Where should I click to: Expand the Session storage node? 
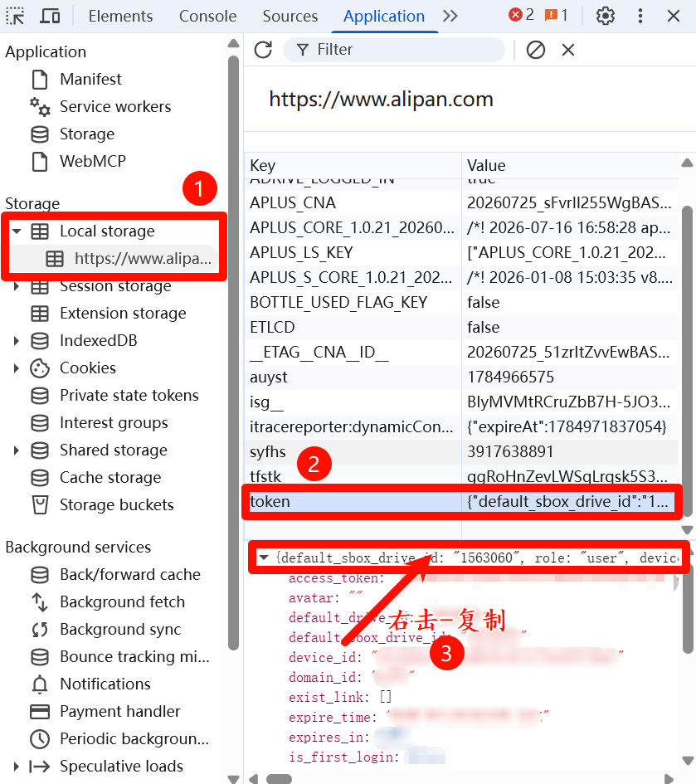point(17,286)
